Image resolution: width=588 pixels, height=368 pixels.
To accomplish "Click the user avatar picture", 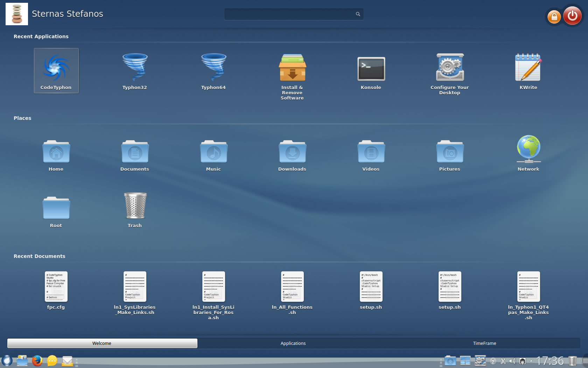I will (x=17, y=14).
